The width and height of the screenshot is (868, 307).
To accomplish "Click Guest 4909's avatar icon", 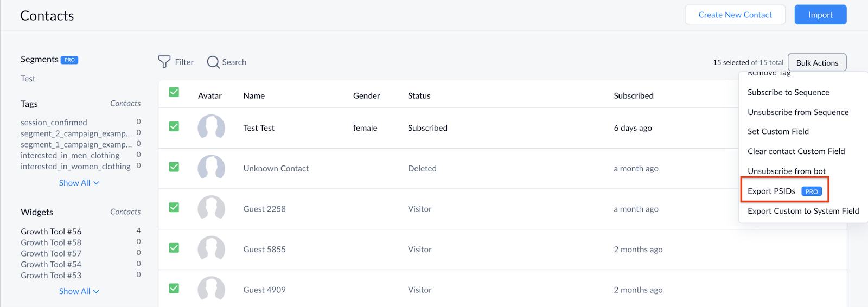I will (211, 290).
